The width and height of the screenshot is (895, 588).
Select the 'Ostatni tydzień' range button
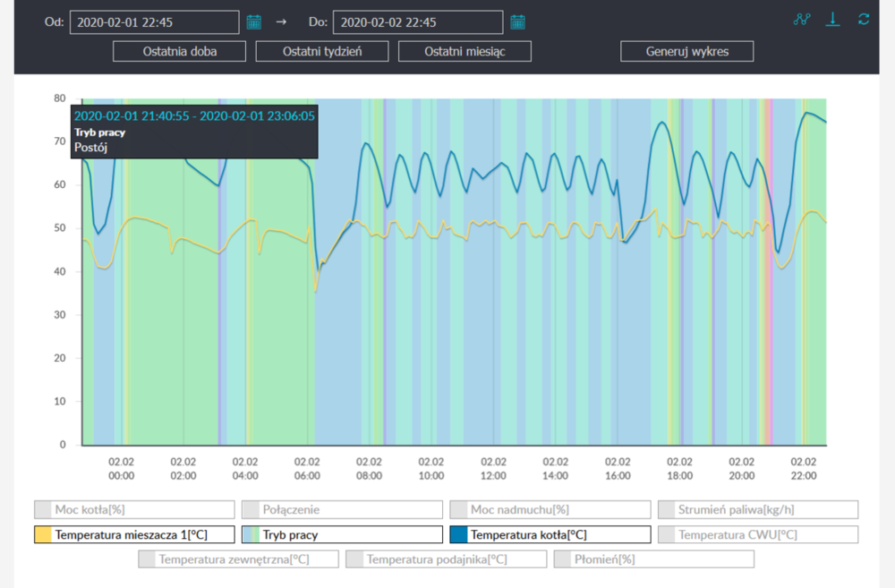(321, 51)
